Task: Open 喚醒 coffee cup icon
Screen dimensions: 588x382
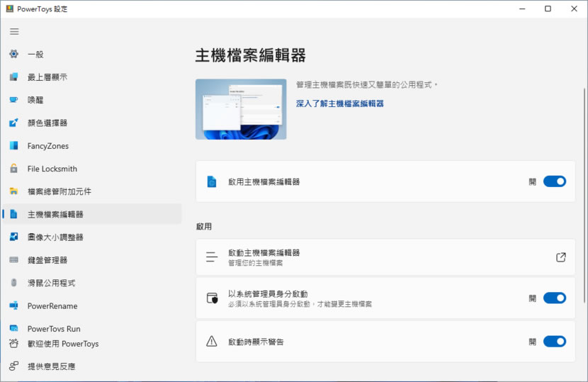Action: pyautogui.click(x=13, y=100)
